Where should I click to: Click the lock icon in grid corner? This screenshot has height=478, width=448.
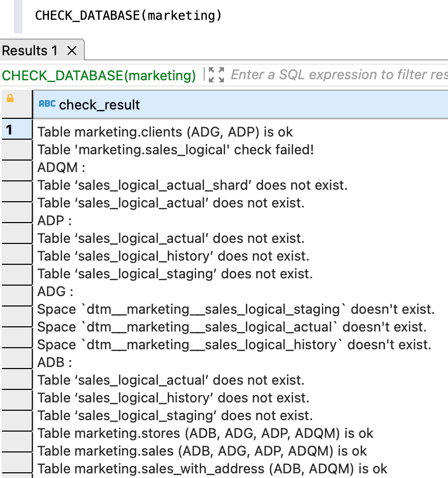tap(10, 99)
